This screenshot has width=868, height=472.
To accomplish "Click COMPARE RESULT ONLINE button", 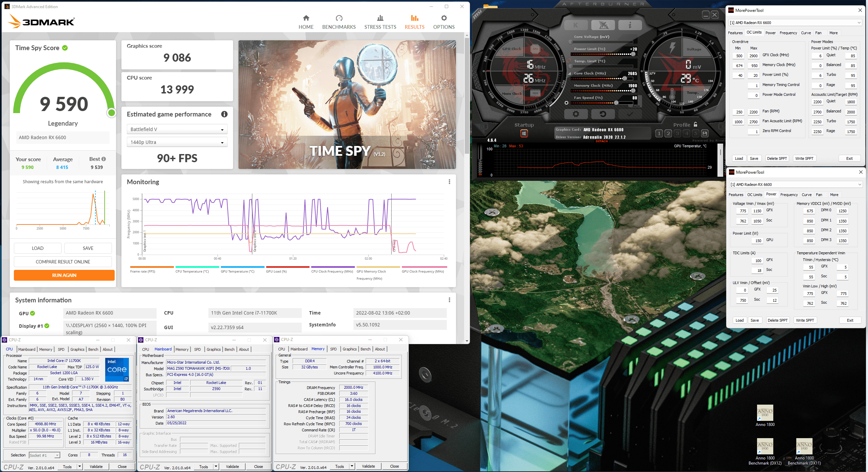I will (63, 262).
